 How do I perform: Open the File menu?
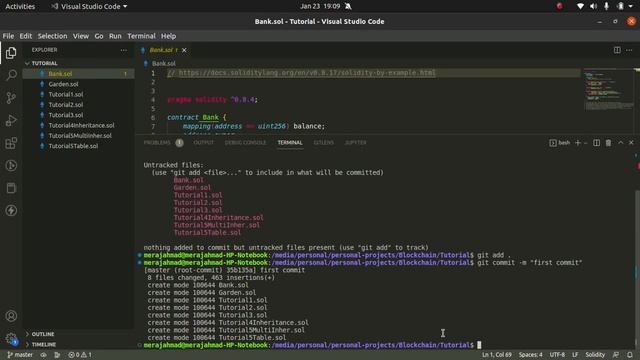pyautogui.click(x=8, y=36)
